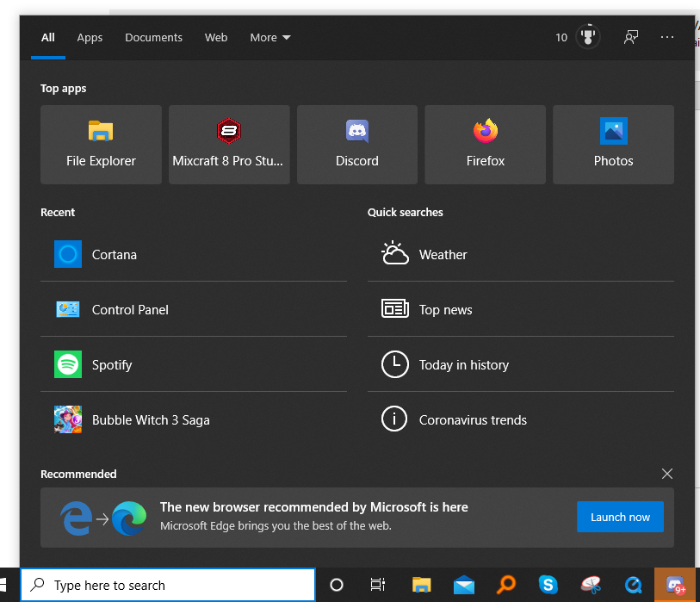
Task: Open Bubble Witch 3 Saga game
Action: tap(194, 419)
